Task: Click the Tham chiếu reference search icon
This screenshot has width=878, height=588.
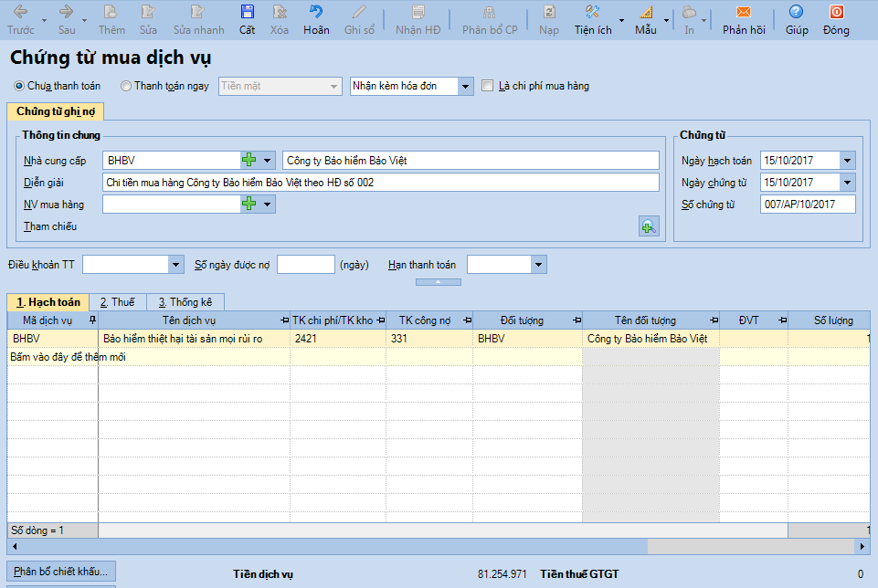Action: coord(649,226)
